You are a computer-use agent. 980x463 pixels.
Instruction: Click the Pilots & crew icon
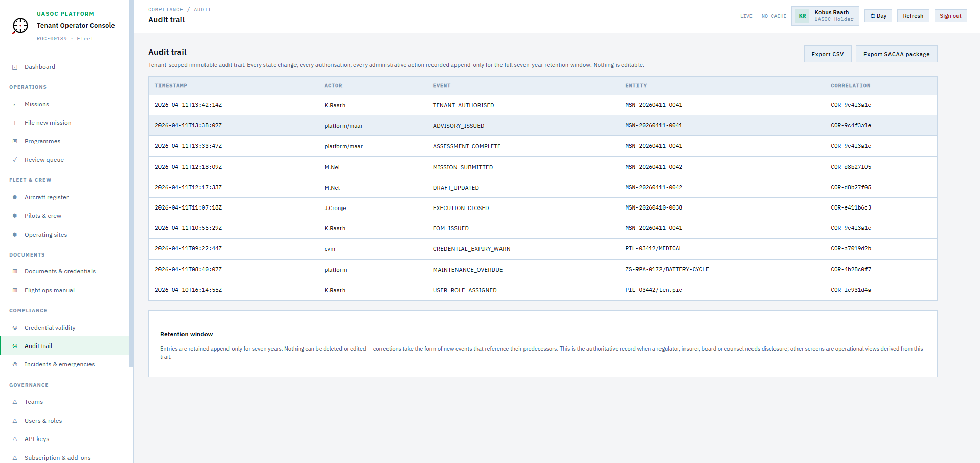point(14,216)
